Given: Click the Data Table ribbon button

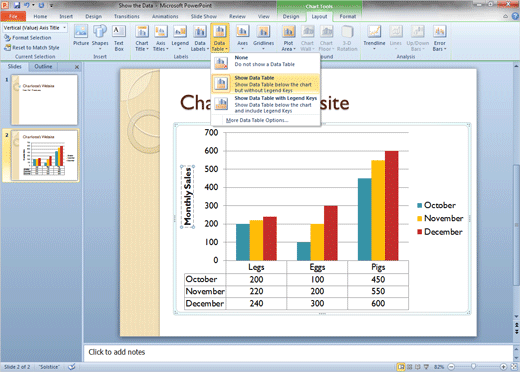Looking at the screenshot, I should [x=219, y=38].
